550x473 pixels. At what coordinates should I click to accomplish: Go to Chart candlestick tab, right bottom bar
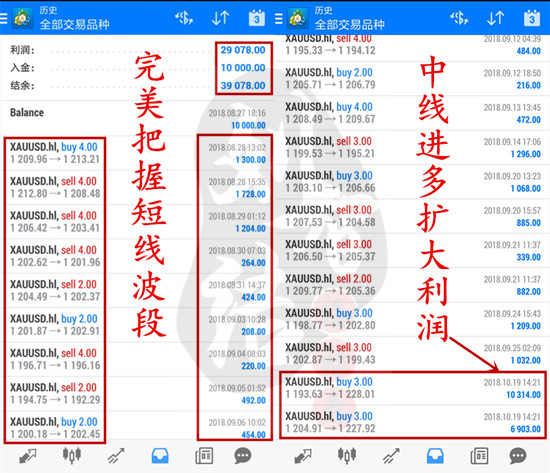point(347,455)
